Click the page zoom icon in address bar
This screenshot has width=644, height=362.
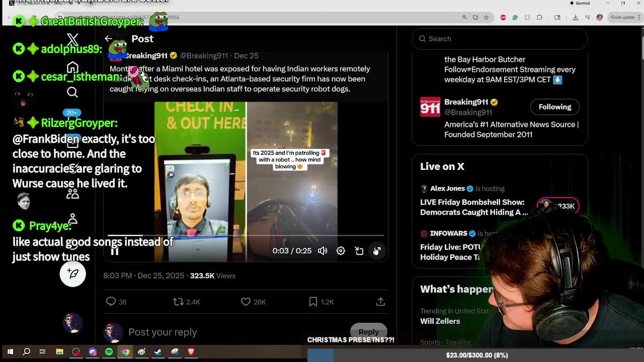click(x=464, y=17)
